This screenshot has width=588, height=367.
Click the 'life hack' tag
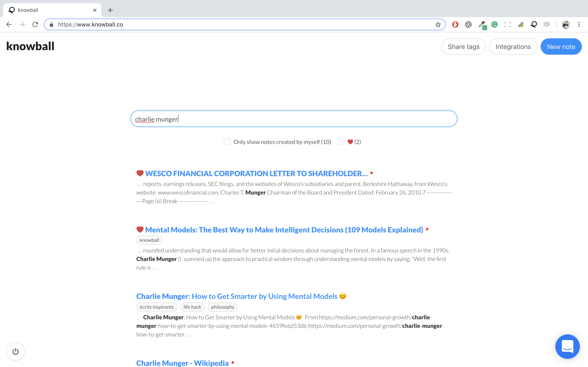[192, 307]
